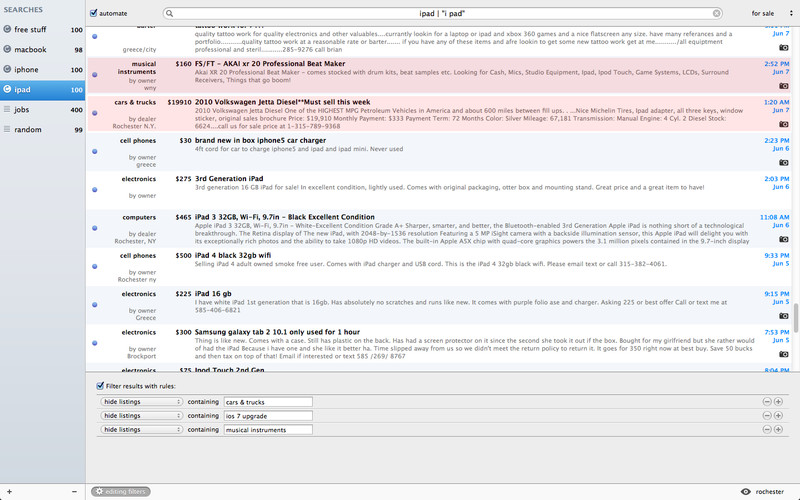Click the 'ios 7 upgrade' filter text field
800x500 pixels.
268,415
